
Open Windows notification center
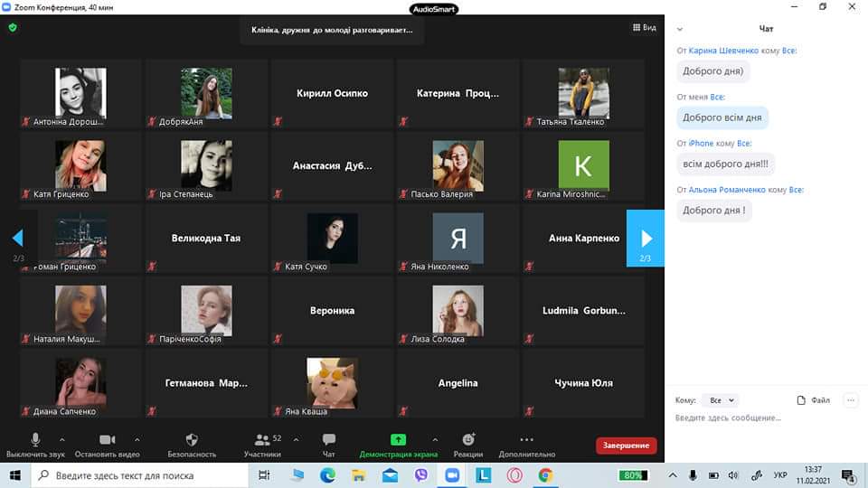(x=848, y=475)
